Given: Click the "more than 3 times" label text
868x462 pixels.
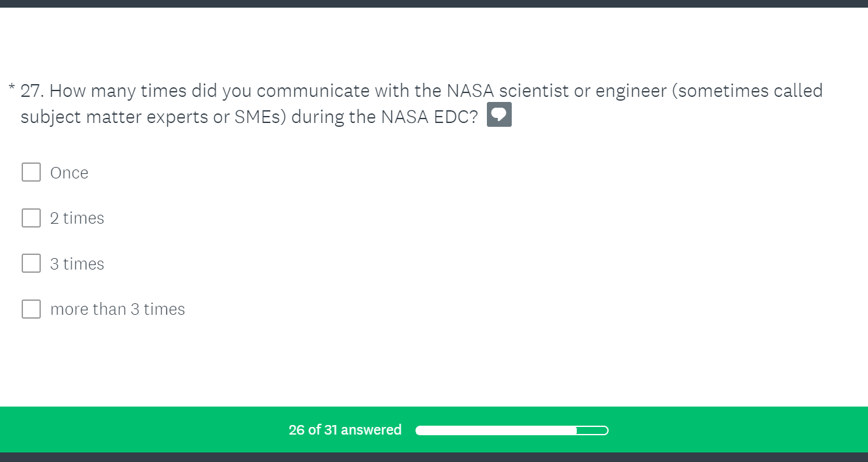Looking at the screenshot, I should click(118, 309).
